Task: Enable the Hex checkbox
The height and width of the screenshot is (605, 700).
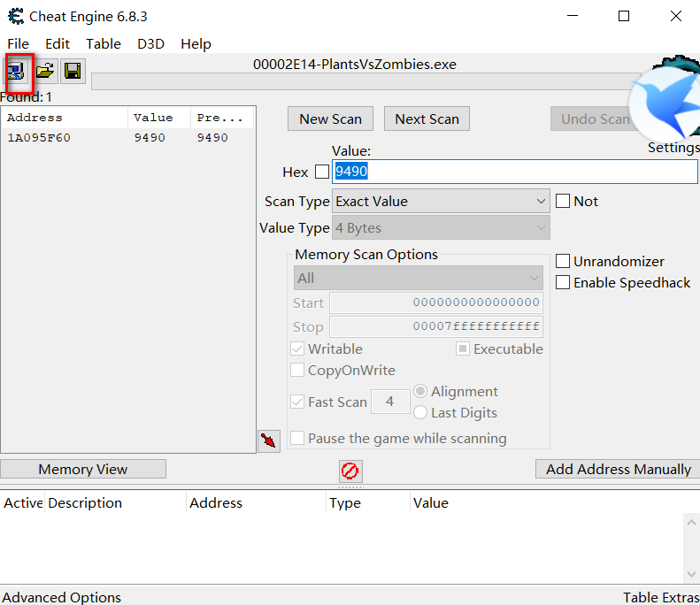Action: [x=321, y=172]
